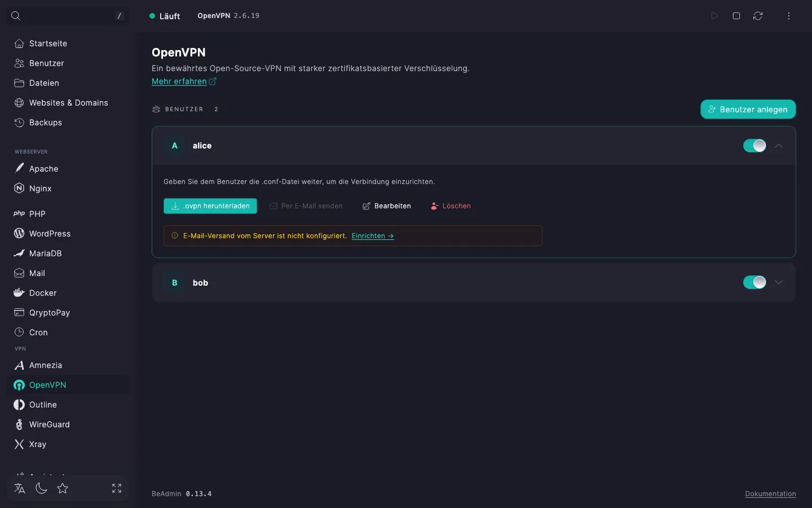This screenshot has height=508, width=812.
Task: Click the restart service refresh icon
Action: 758,16
